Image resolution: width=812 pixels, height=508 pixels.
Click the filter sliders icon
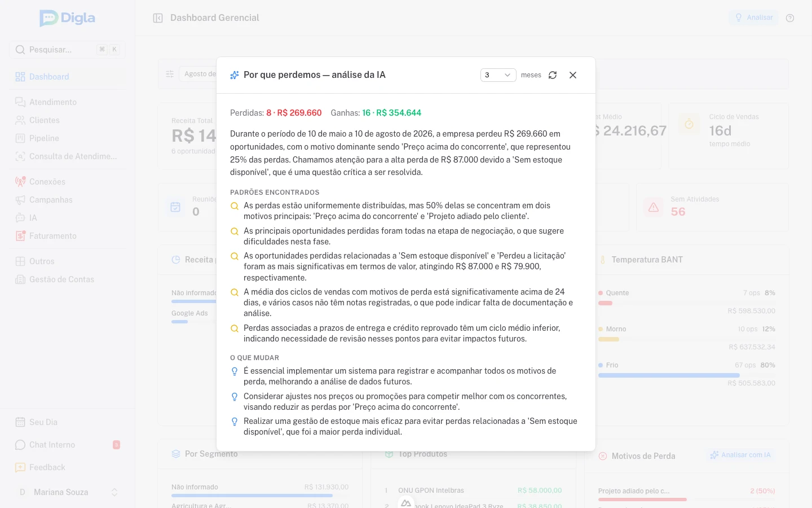click(x=170, y=74)
